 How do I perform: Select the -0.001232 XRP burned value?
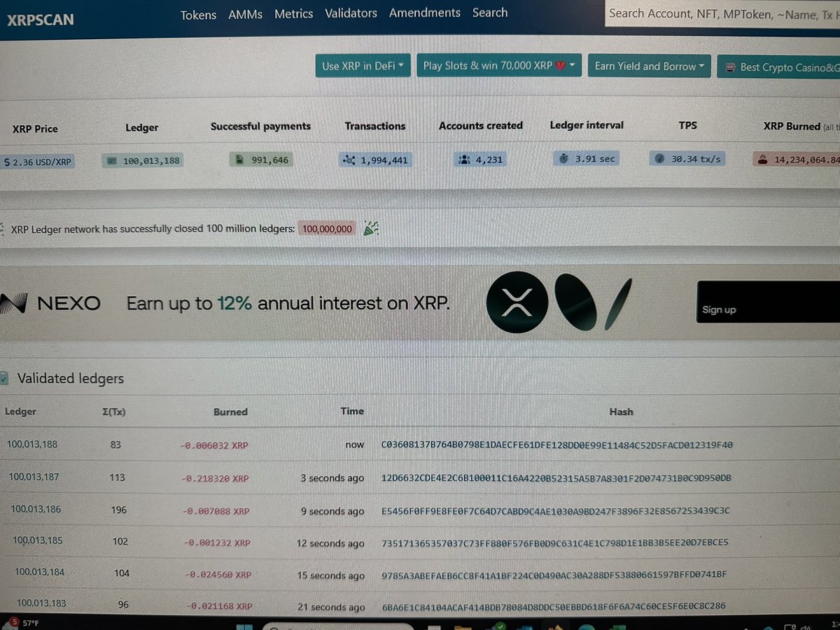218,543
